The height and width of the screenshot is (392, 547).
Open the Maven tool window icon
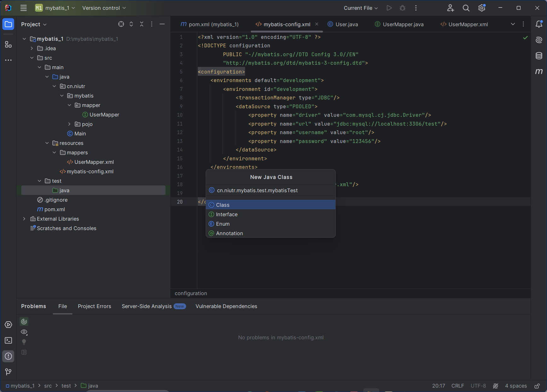539,72
